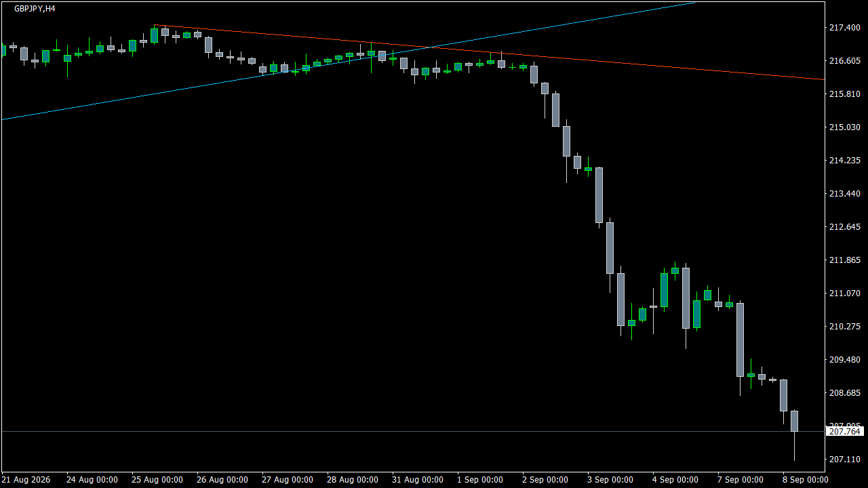The width and height of the screenshot is (868, 488).
Task: Click the 3 Sep 00:00 time label
Action: tap(610, 480)
